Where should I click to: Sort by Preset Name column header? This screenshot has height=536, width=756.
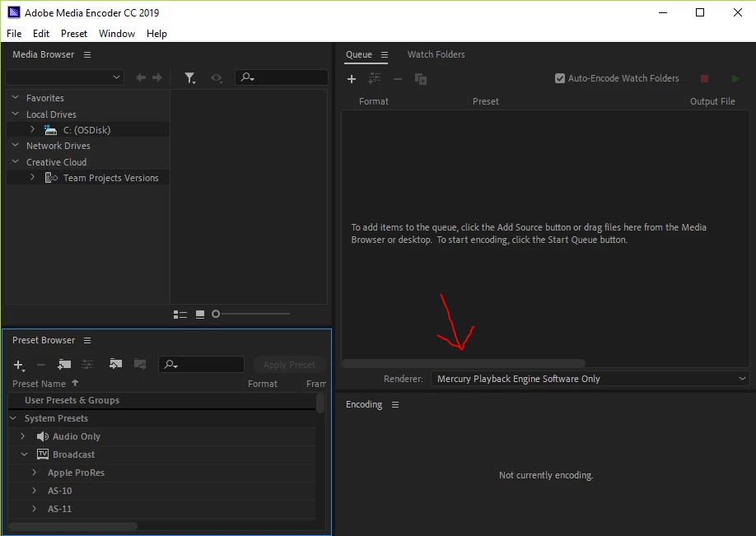coord(39,385)
